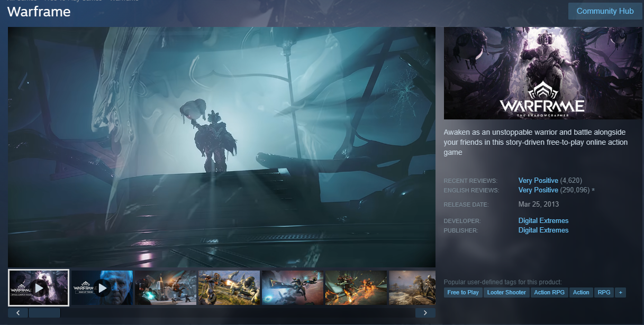This screenshot has width=644, height=325.
Task: Click the DEVELOPER label
Action: coord(462,221)
